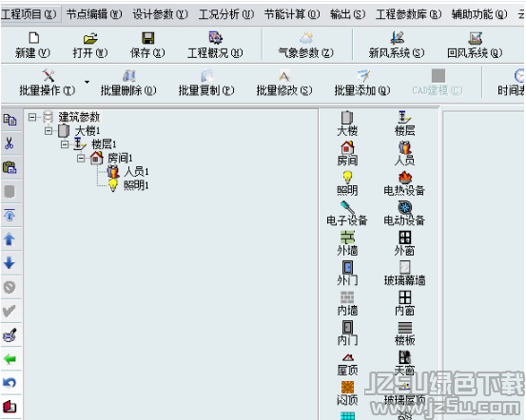Expand the 批量操作 dropdown arrow
Viewport: 526px width, 420px height.
coord(87,82)
